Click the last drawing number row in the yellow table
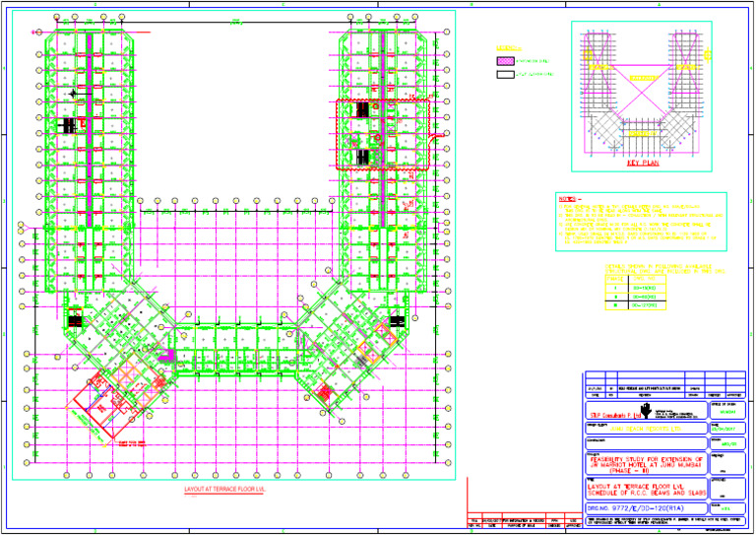 tap(648, 305)
